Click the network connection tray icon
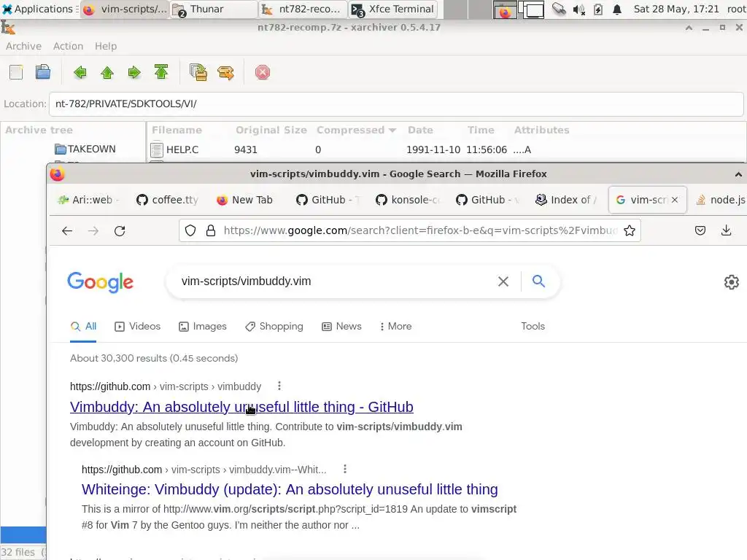Screen dimensions: 747x560 (559, 9)
